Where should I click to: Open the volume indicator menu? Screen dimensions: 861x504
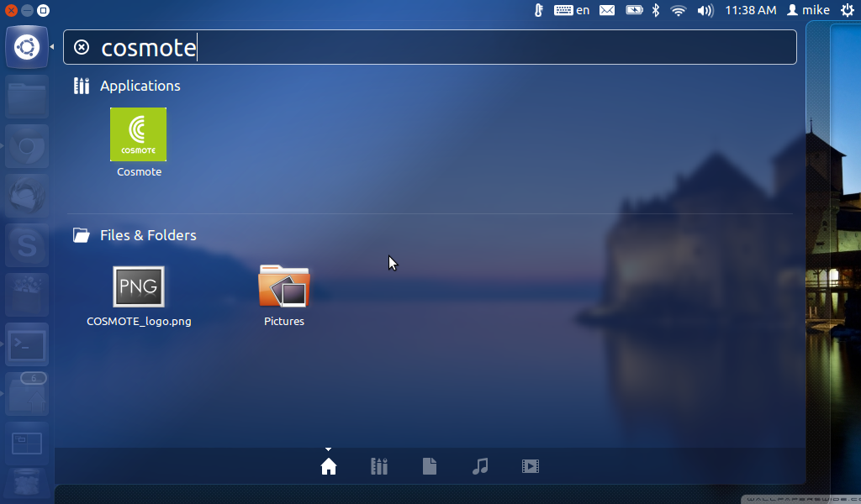[x=705, y=10]
